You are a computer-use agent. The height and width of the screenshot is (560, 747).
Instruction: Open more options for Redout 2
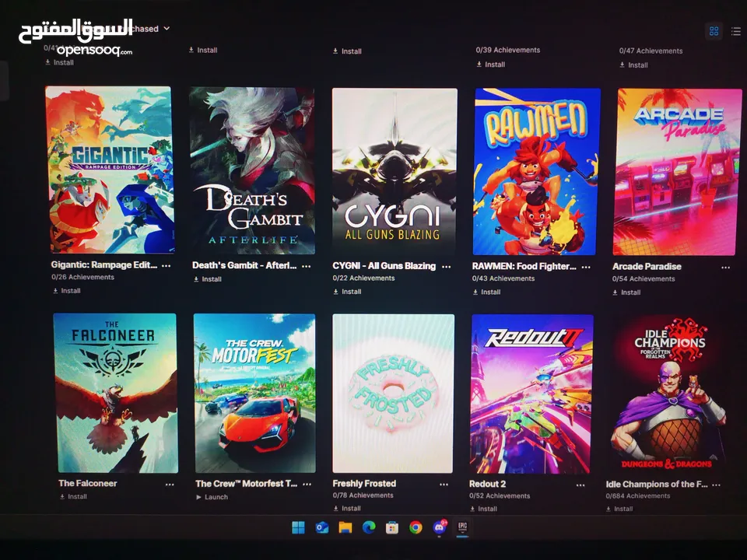pos(580,485)
